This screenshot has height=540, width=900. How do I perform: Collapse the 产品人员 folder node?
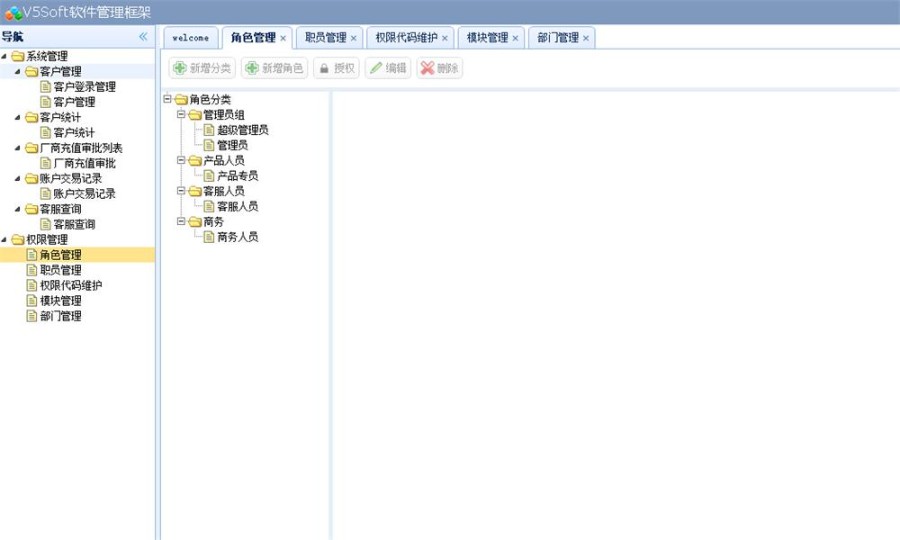[x=181, y=160]
